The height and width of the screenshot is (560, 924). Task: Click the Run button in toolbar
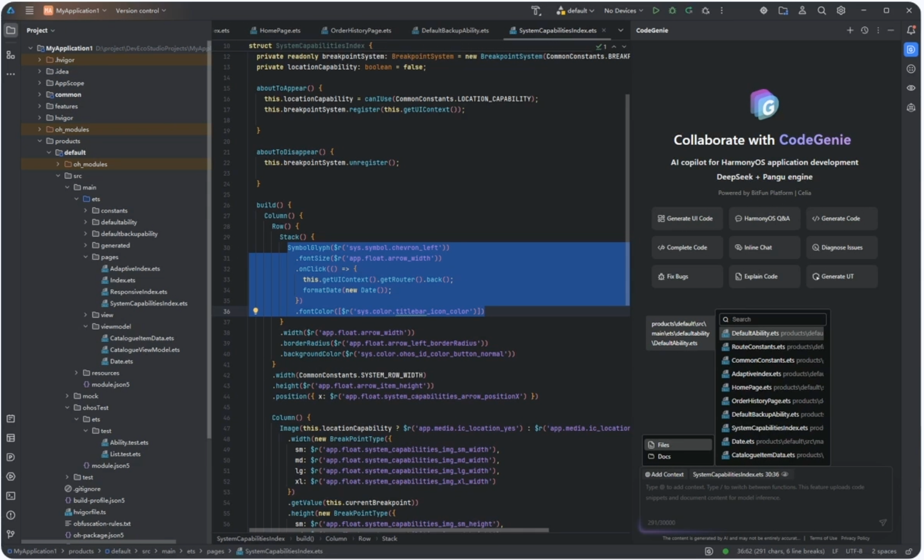pos(656,11)
